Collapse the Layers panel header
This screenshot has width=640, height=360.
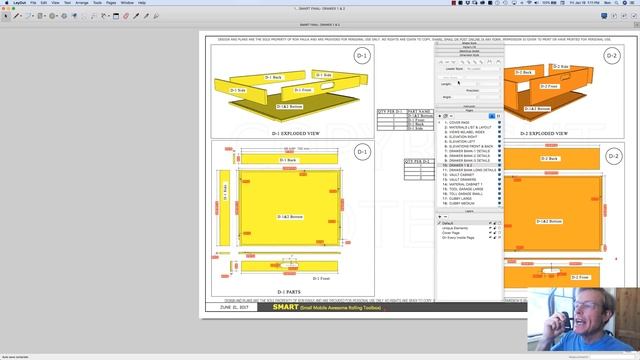tap(469, 211)
